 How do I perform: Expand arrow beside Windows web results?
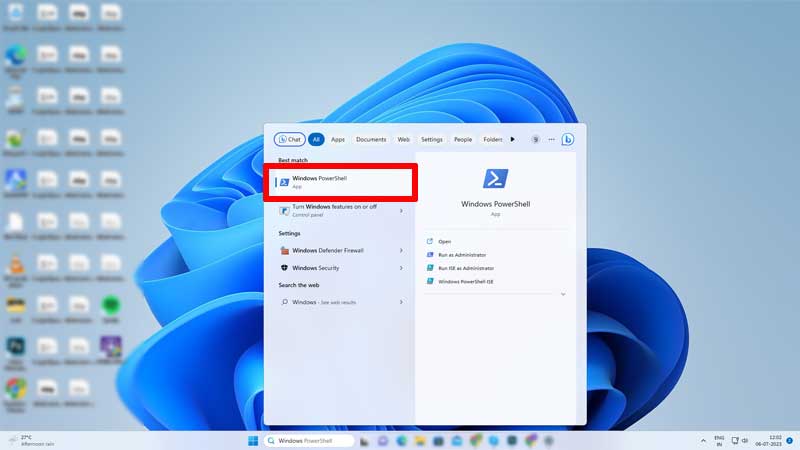pos(402,302)
